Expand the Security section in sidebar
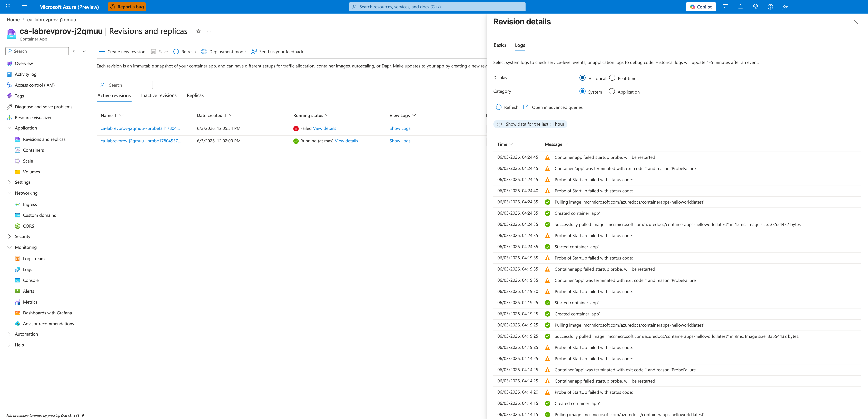This screenshot has height=419, width=868. (x=9, y=236)
